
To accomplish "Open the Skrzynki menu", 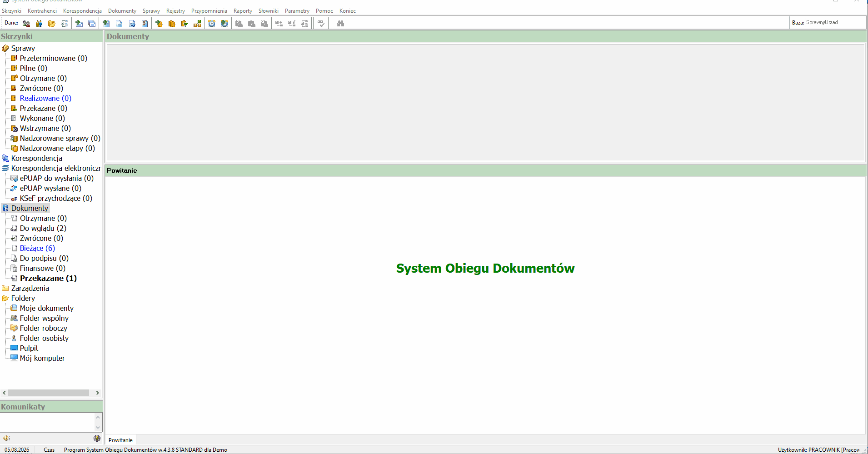I will (11, 11).
